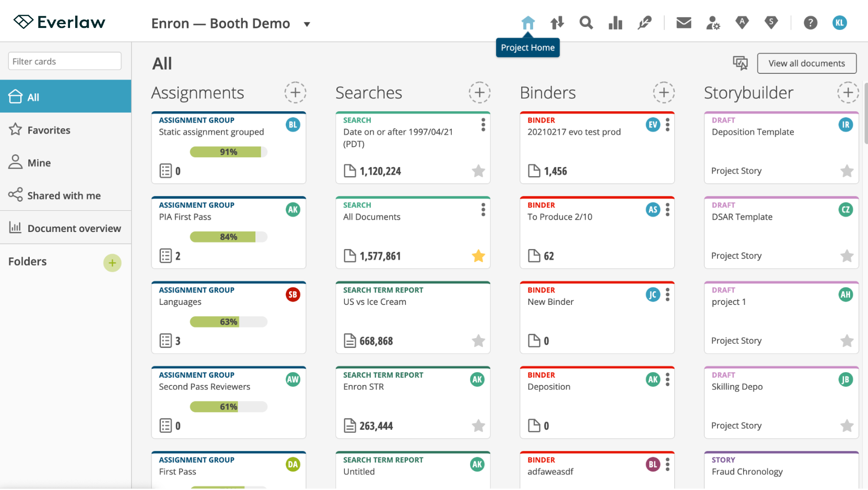The height and width of the screenshot is (490, 868).
Task: Click the IR avatar on Deposition Template
Action: 845,125
